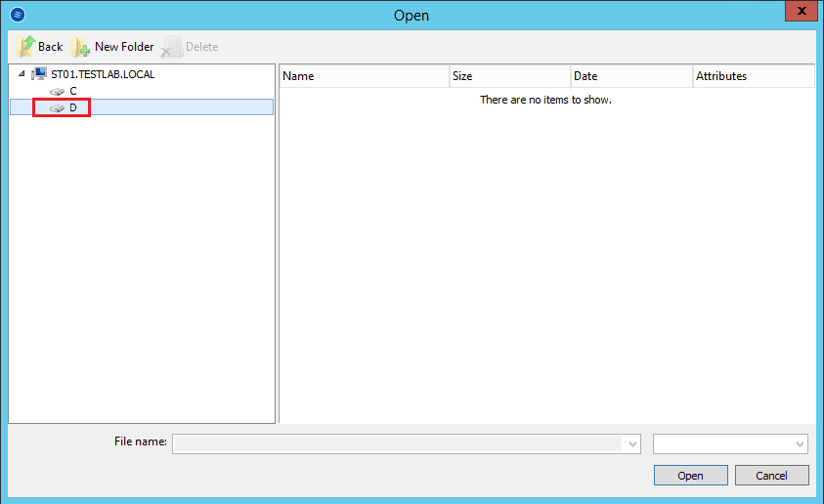Click the Delete label in toolbar

(201, 47)
